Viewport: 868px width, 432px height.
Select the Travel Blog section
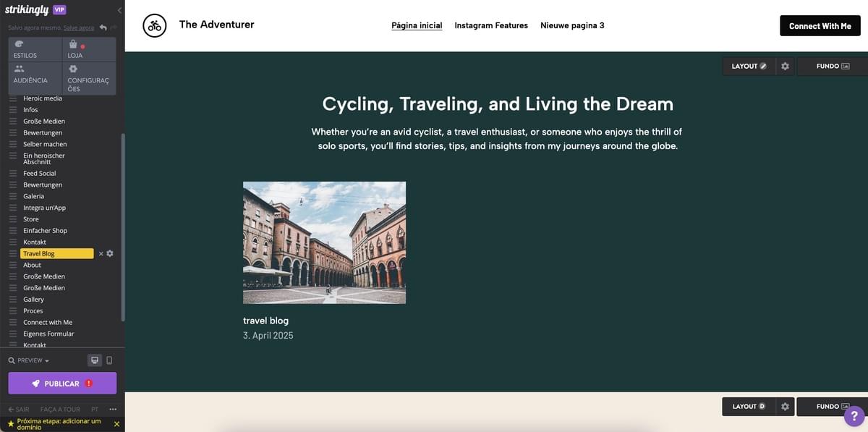click(x=57, y=253)
